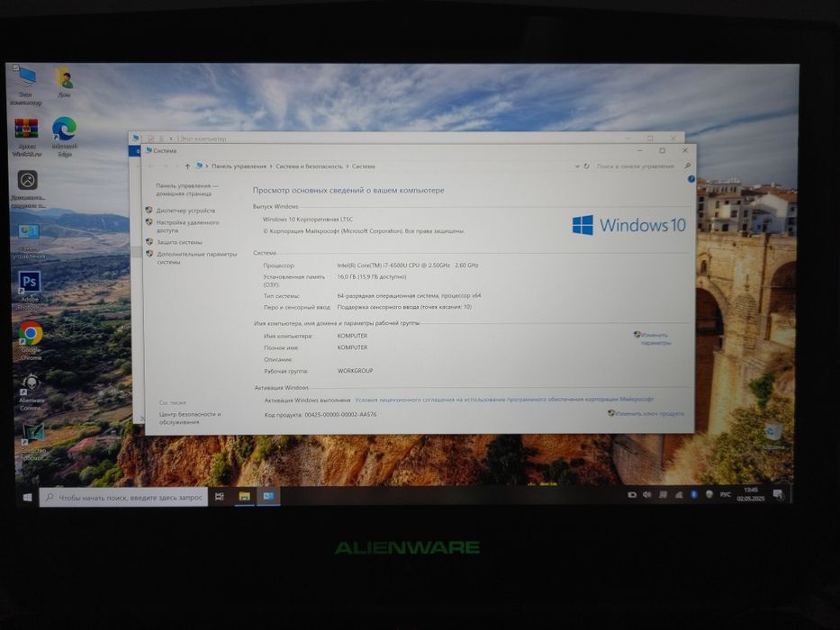Open address bar history dropdown
840x630 pixels.
tap(577, 166)
